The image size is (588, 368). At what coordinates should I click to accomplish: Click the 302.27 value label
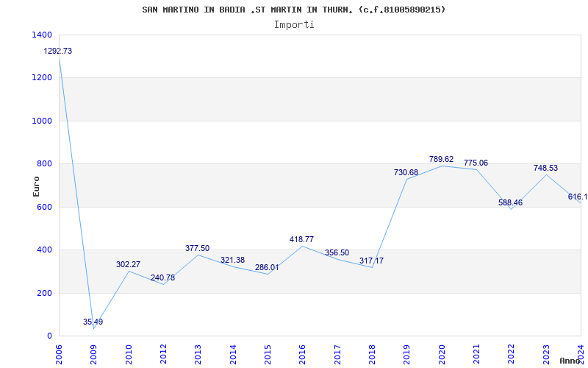coord(128,264)
